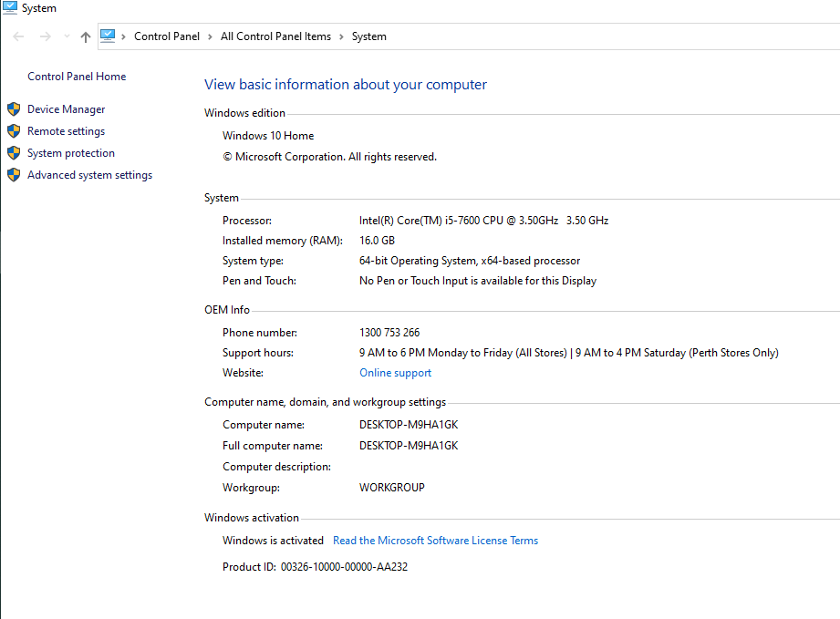The height and width of the screenshot is (619, 840).
Task: Expand chevron after All Control Panel Items
Action: (341, 36)
